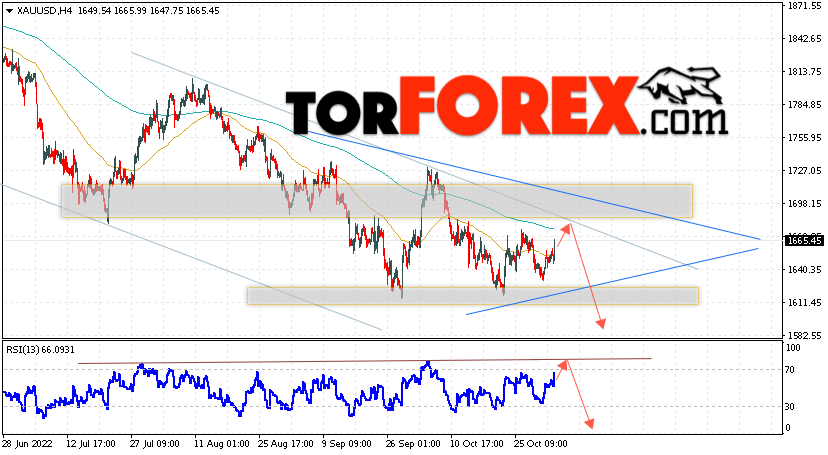Click the 26 Sep 01:00 time label
Image resolution: width=828 pixels, height=455 pixels.
tap(411, 444)
